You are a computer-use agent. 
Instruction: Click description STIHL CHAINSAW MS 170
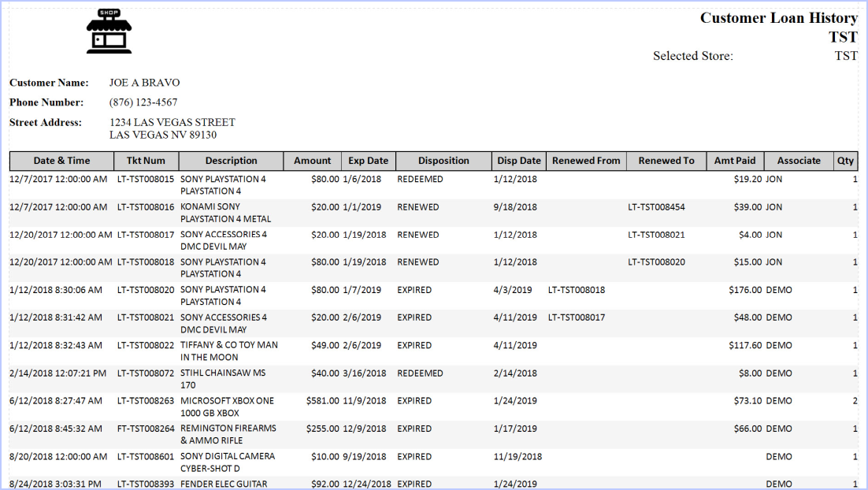click(x=223, y=379)
